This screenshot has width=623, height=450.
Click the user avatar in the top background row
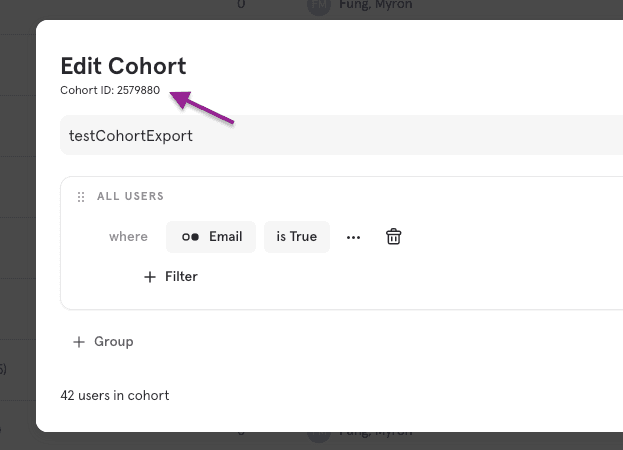(318, 5)
